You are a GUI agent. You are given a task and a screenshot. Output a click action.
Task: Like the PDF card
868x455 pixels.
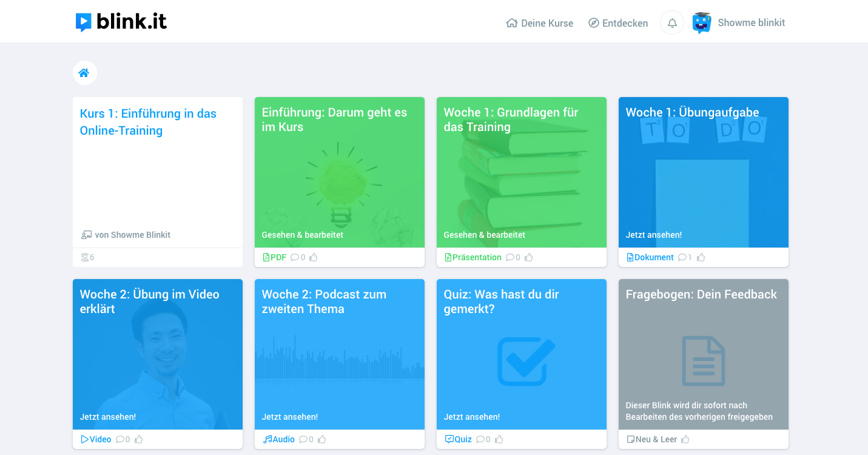point(314,257)
